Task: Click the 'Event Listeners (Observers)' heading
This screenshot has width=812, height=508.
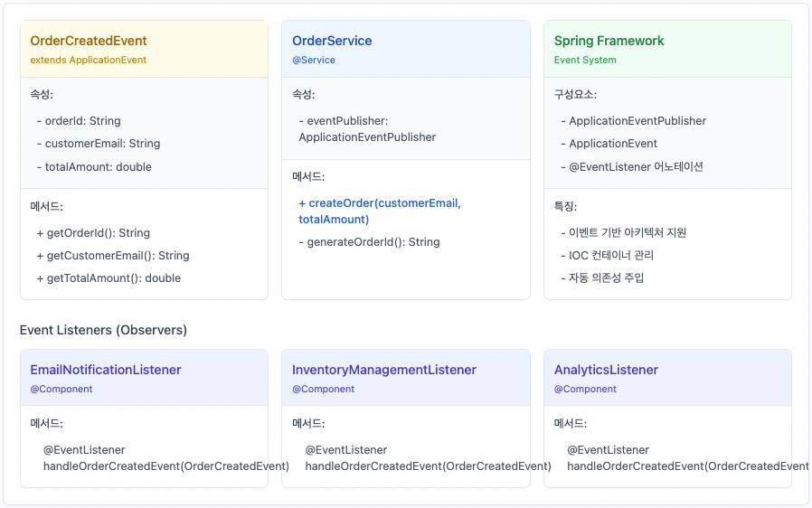Action: point(104,331)
